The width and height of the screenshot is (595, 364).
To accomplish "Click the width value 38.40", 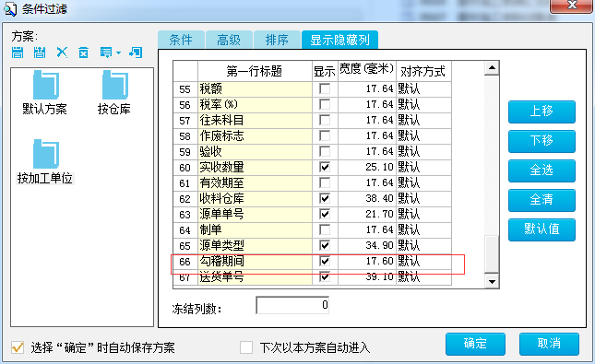I will [x=367, y=199].
